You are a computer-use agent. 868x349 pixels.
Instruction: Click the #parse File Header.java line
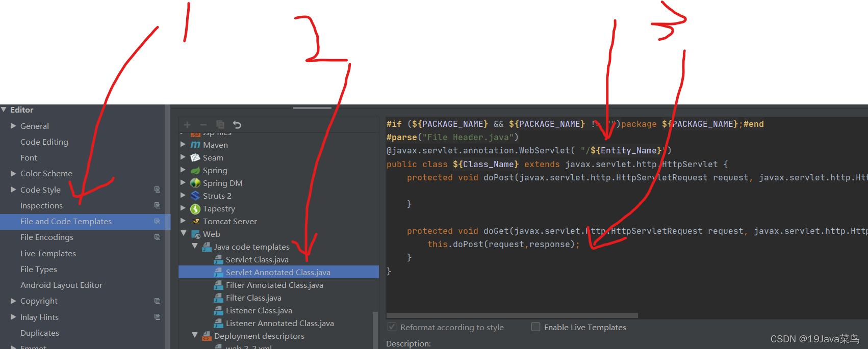tap(452, 138)
